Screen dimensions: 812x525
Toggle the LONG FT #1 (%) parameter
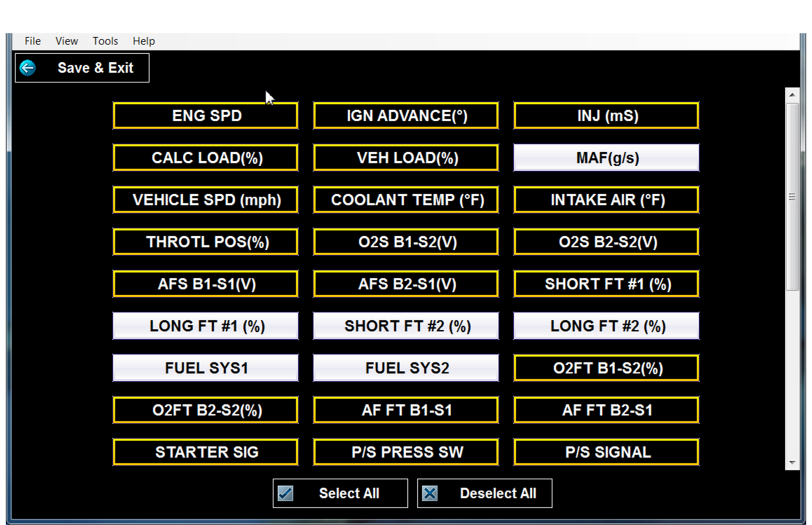[206, 326]
